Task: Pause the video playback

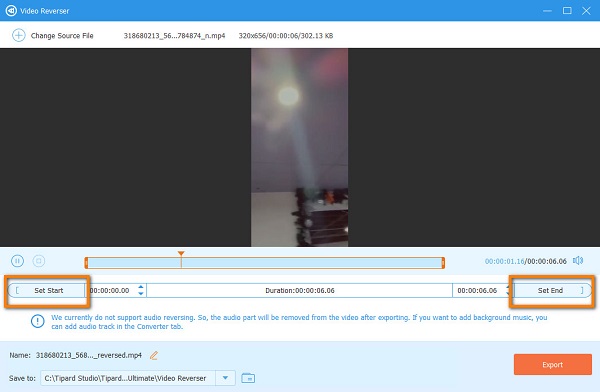Action: click(x=17, y=261)
